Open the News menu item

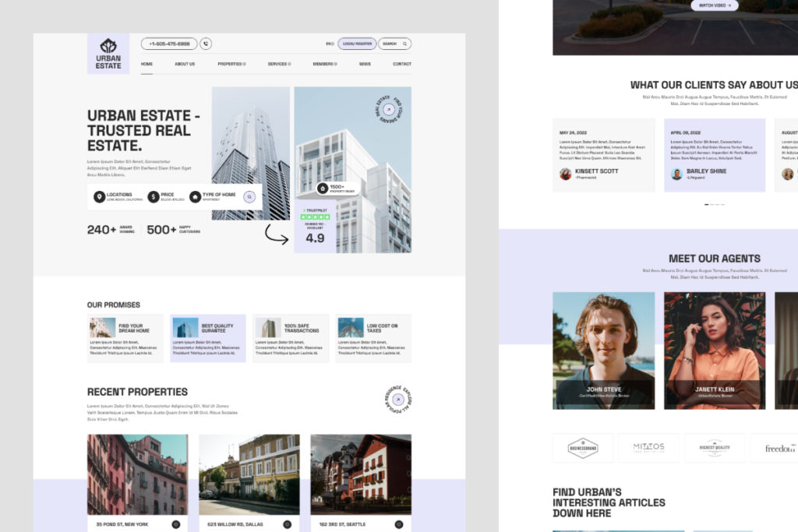(x=365, y=64)
